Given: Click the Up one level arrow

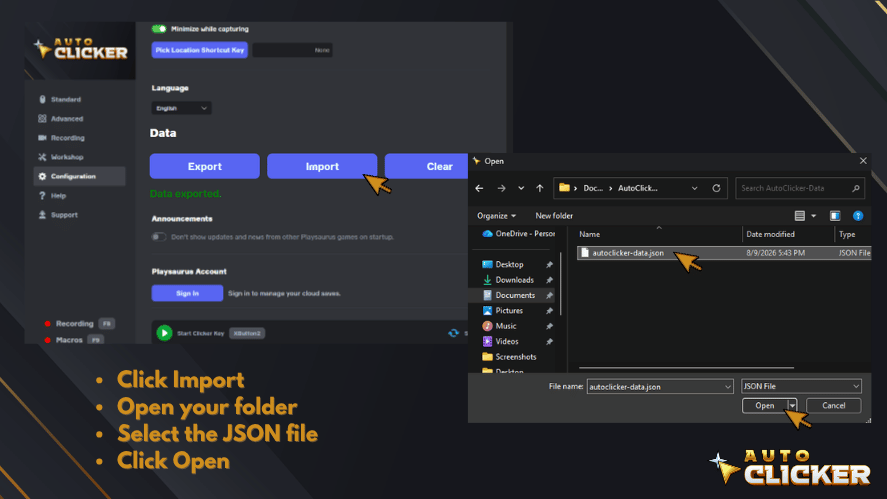Looking at the screenshot, I should 540,188.
